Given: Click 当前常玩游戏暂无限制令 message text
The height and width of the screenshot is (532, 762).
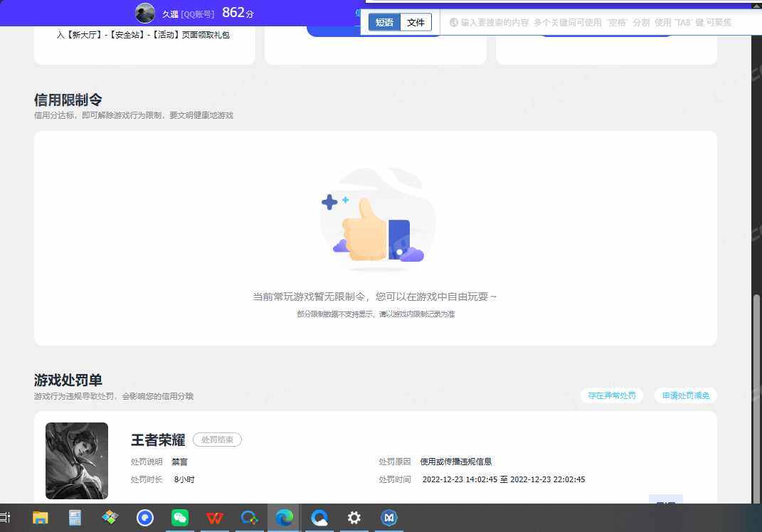Looking at the screenshot, I should point(374,297).
